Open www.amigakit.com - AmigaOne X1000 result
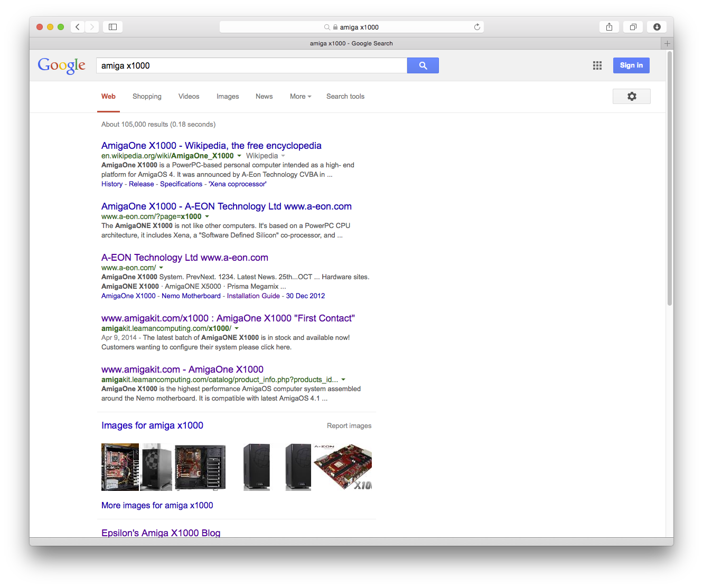 point(182,369)
